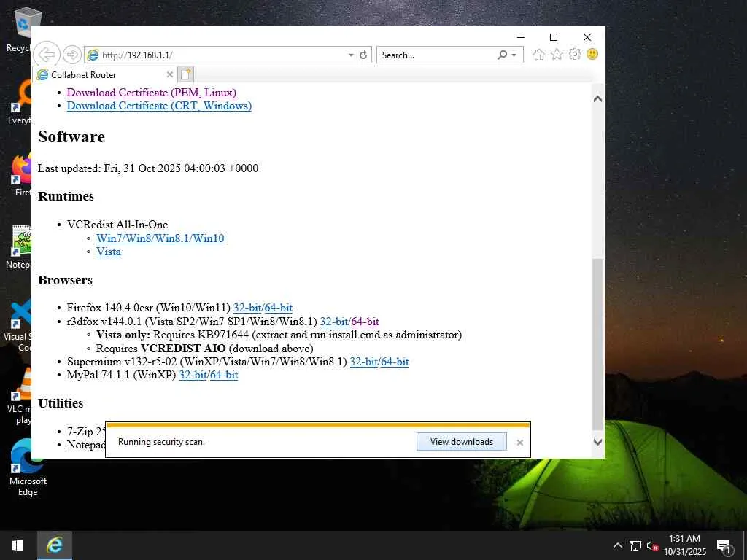Image resolution: width=747 pixels, height=560 pixels.
Task: Maximize the Internet Explorer window
Action: coord(554,37)
